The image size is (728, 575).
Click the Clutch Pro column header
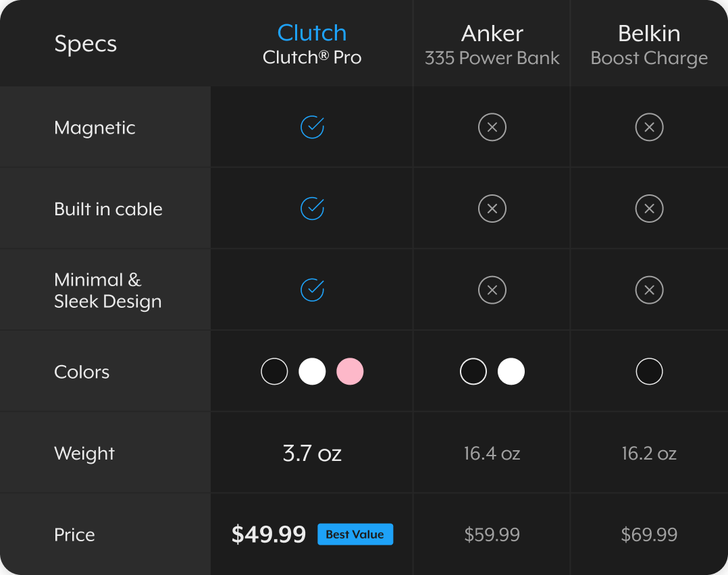(x=312, y=45)
